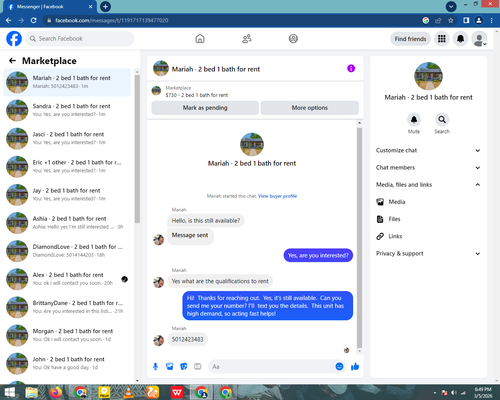This screenshot has height=400, width=500.
Task: Open the Files item in chat details
Action: point(428,219)
